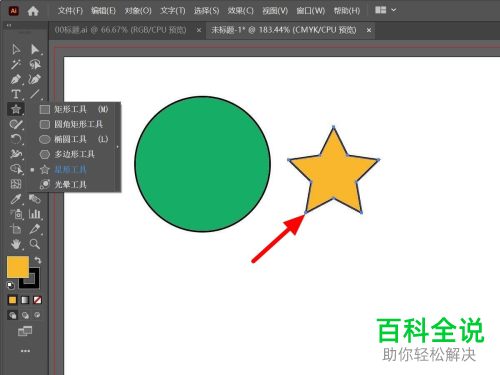The width and height of the screenshot is (500, 375).
Task: Change the screen mode
Action: (25, 331)
